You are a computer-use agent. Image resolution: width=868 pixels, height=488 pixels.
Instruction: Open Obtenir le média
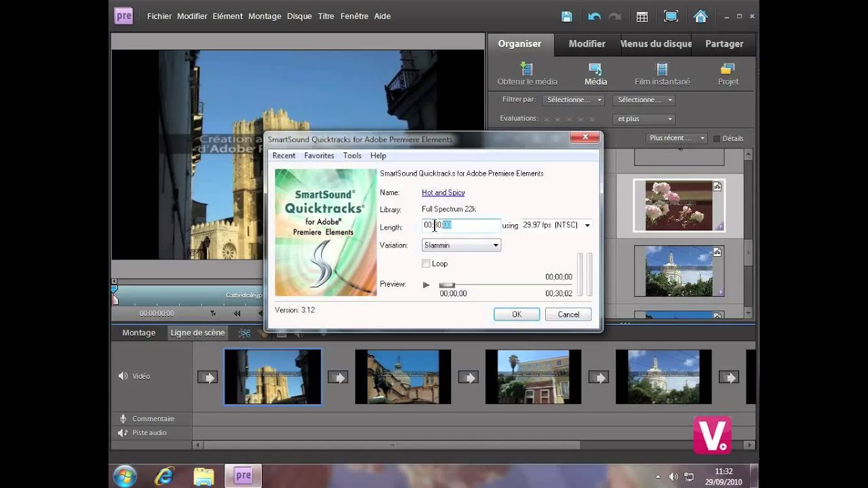[x=527, y=74]
